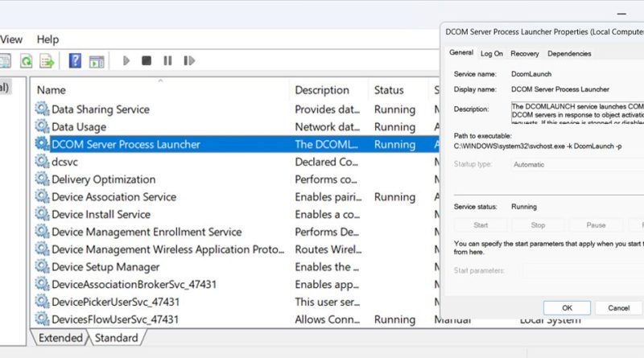Select the Data Usage service row

[237, 127]
